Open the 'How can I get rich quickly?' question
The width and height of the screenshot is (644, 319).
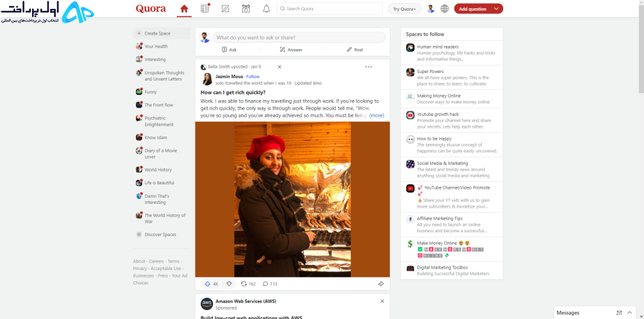(233, 92)
